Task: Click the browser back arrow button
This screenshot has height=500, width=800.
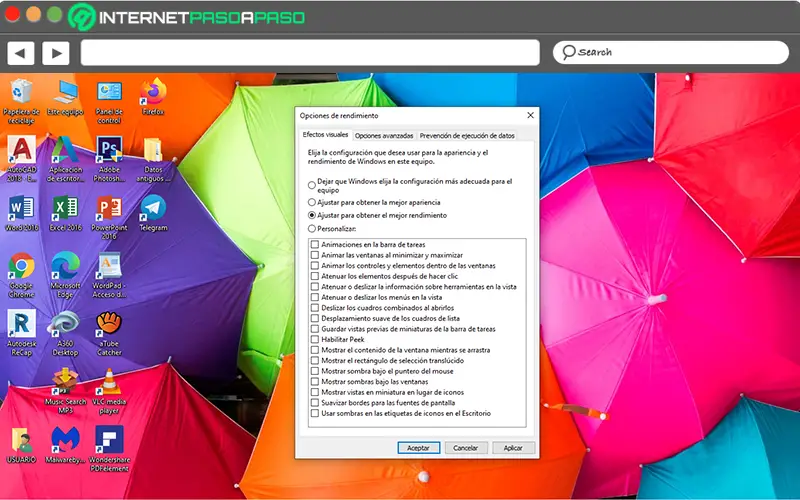Action: (x=21, y=53)
